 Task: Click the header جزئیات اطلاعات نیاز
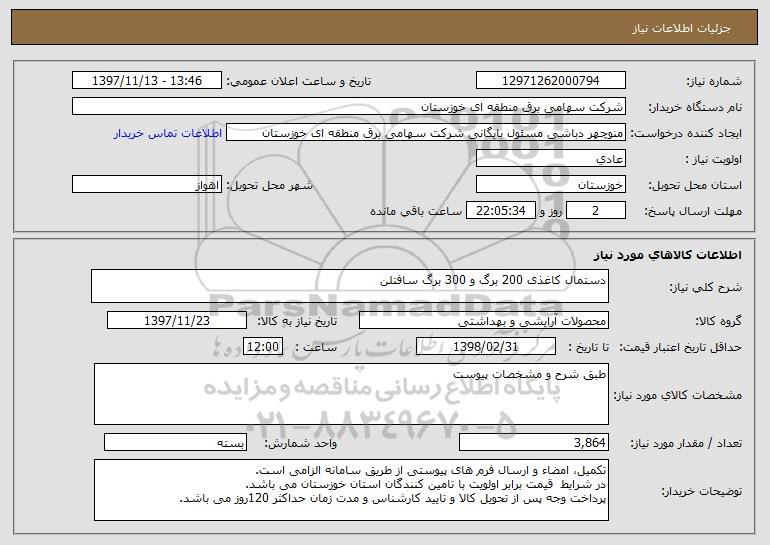(x=681, y=28)
